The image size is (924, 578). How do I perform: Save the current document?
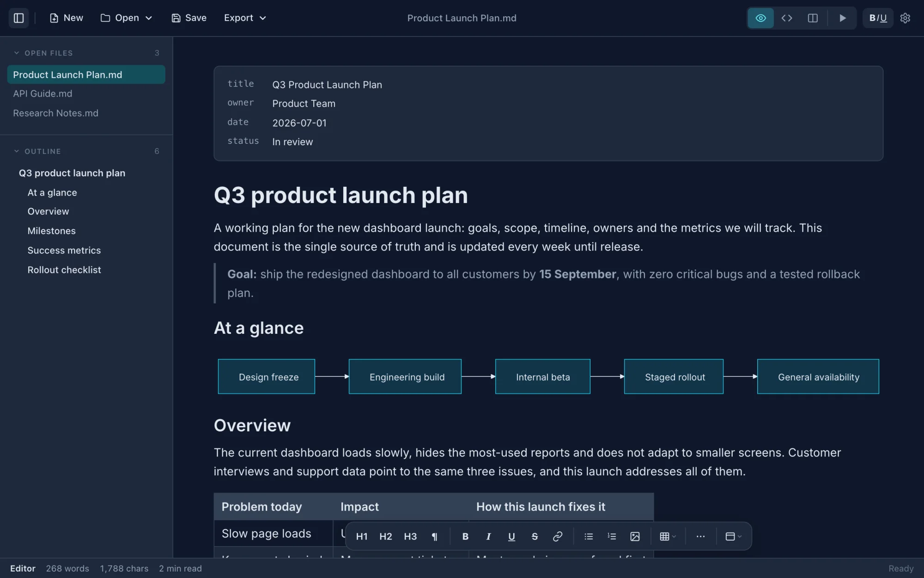point(189,18)
